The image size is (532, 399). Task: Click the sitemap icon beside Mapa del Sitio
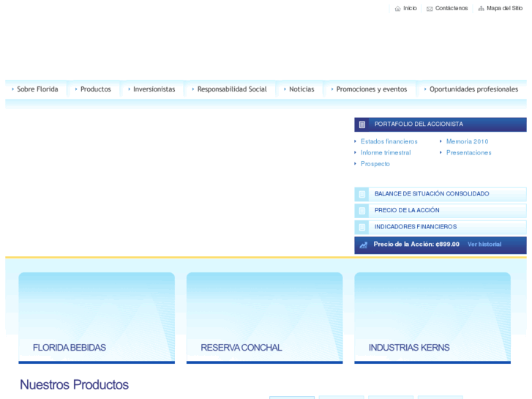coord(481,9)
